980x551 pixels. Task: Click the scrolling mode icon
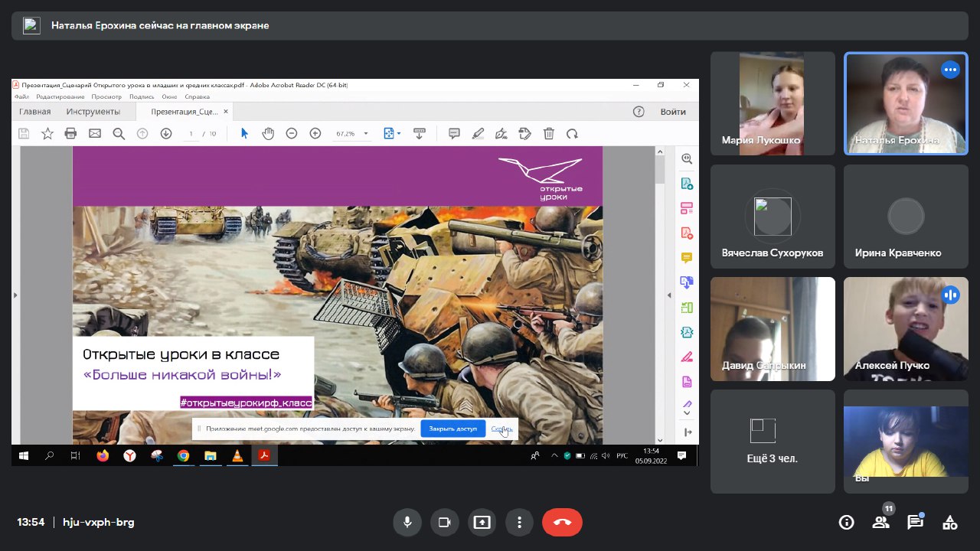419,133
